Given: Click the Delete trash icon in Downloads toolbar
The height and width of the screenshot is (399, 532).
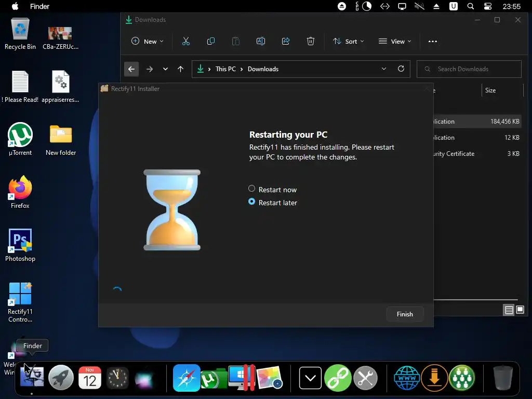Looking at the screenshot, I should coord(311,42).
